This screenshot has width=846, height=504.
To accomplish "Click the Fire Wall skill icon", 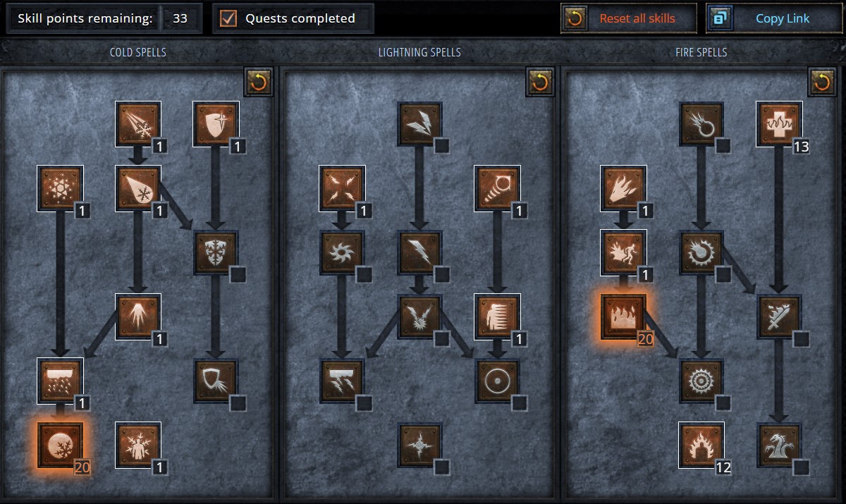I will click(623, 316).
